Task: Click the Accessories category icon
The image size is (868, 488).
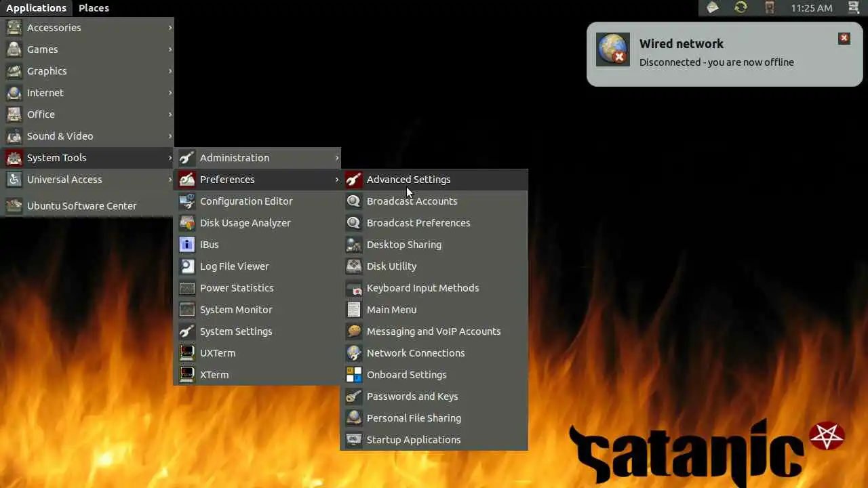Action: (14, 28)
